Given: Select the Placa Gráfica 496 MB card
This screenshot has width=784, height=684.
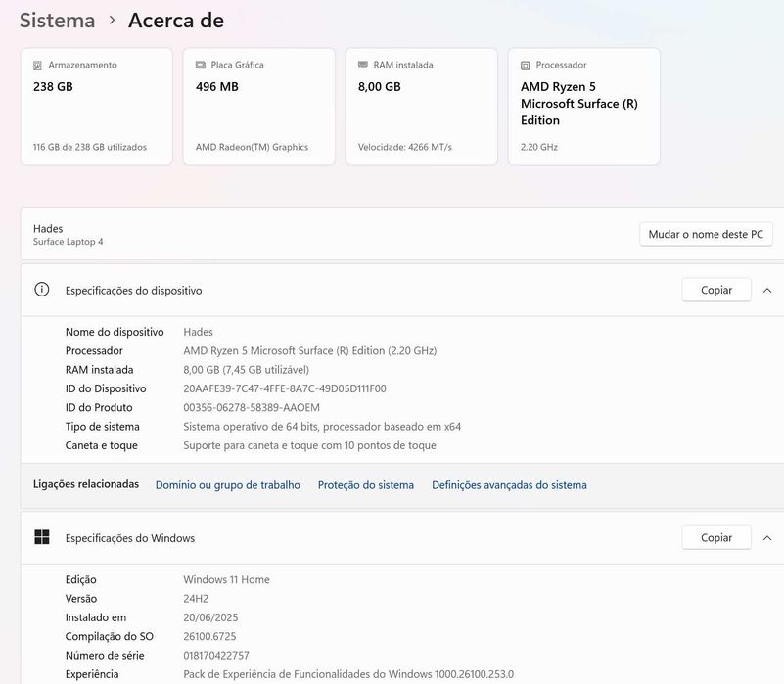Looking at the screenshot, I should pos(258,107).
